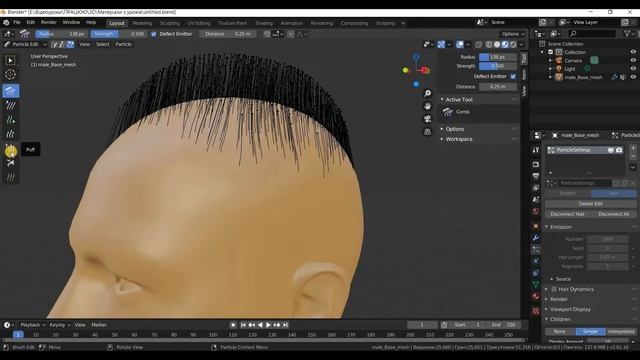Select the Smooth particle brush tool
Screen dimensions: 640x360
pos(11,106)
